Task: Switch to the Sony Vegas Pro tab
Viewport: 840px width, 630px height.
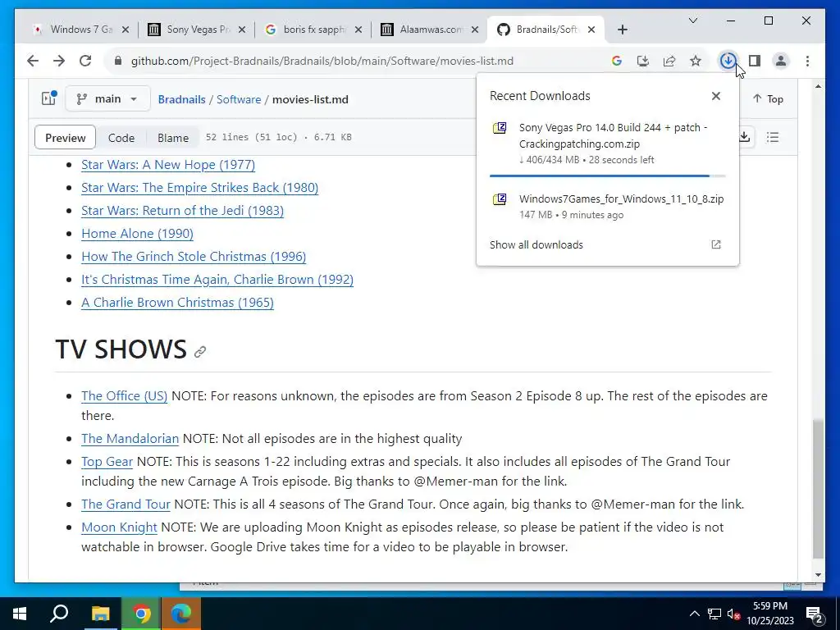Action: point(197,30)
